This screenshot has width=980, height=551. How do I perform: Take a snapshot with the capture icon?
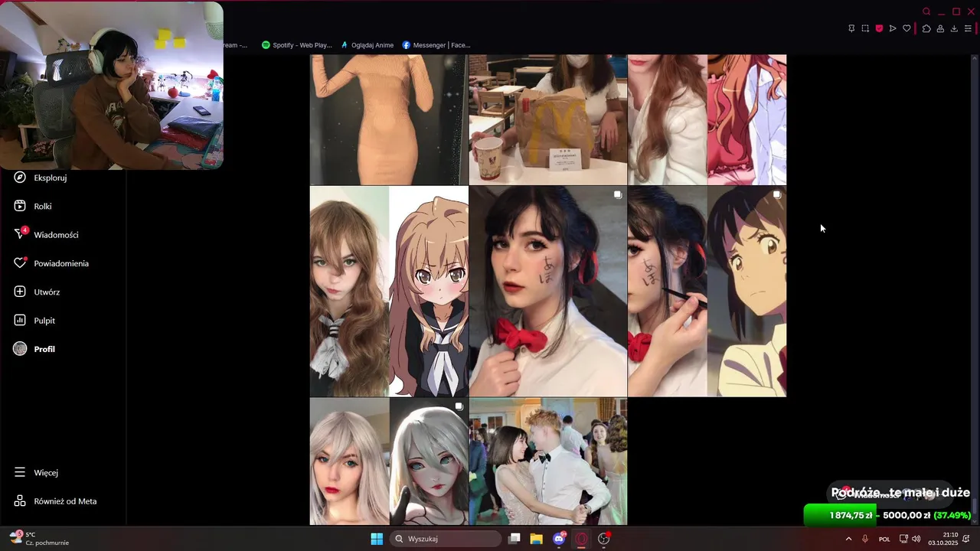click(865, 28)
